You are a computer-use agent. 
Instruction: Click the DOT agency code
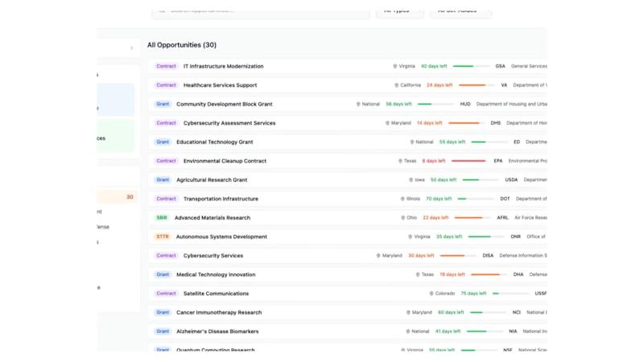click(506, 199)
